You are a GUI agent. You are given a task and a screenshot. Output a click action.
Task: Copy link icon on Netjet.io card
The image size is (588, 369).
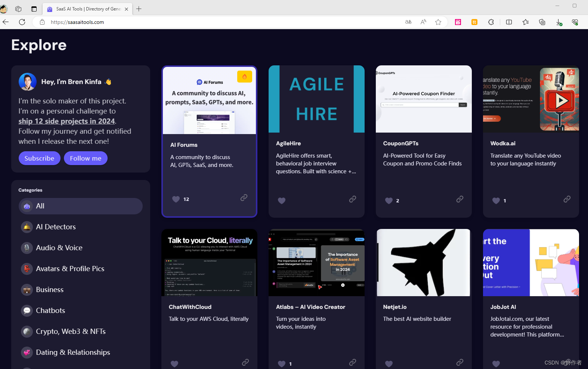tap(460, 362)
